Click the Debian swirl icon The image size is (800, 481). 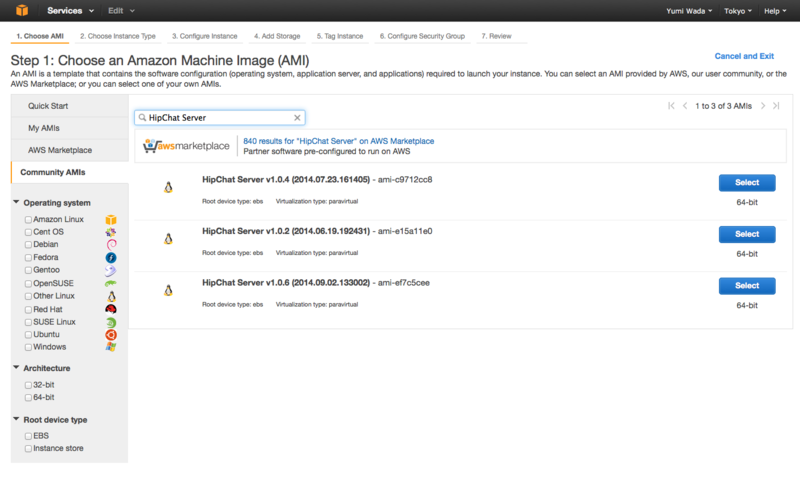(111, 245)
